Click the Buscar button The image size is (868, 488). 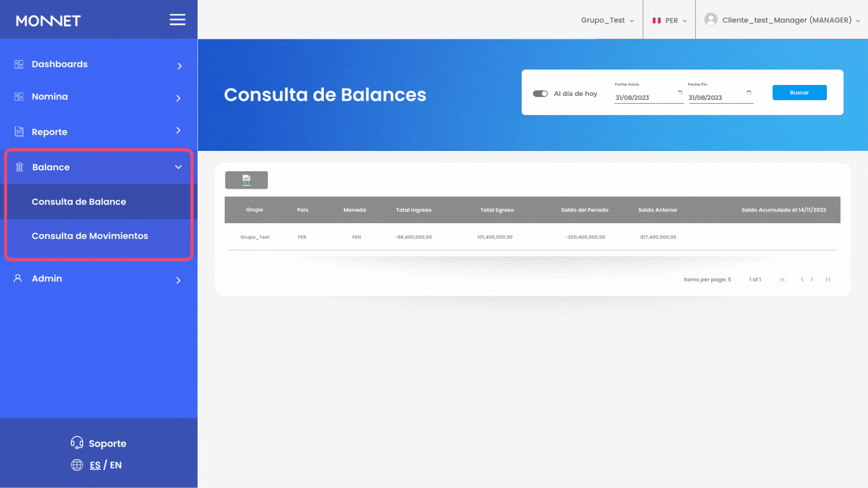799,93
